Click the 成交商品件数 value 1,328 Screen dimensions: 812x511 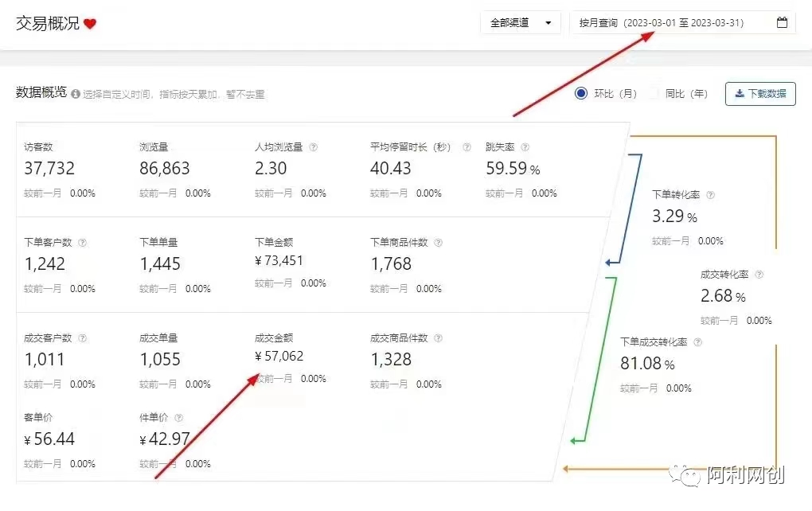point(391,359)
